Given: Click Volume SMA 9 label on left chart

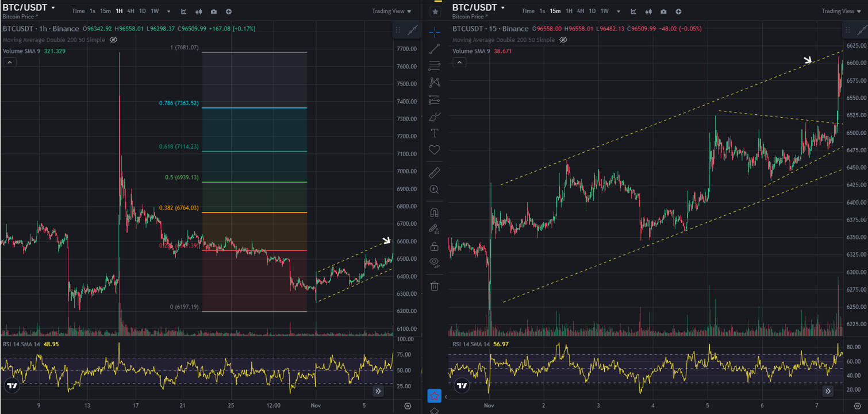Looking at the screenshot, I should point(21,51).
